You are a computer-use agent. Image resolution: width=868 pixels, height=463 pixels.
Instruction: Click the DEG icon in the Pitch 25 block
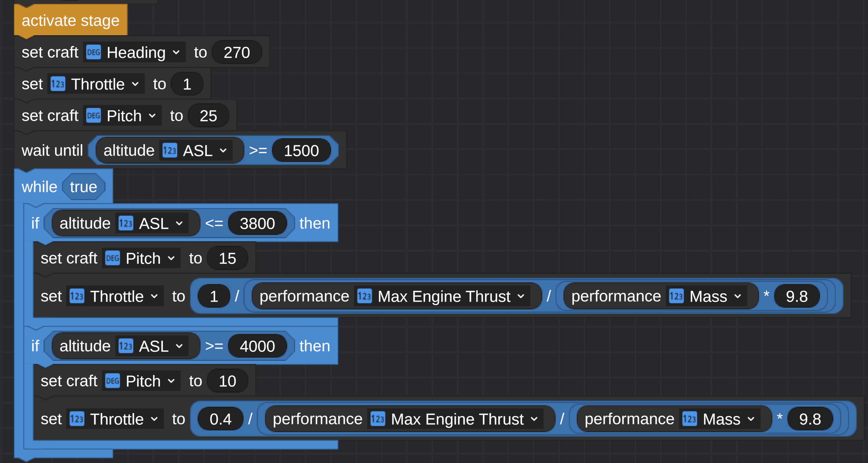coord(93,115)
